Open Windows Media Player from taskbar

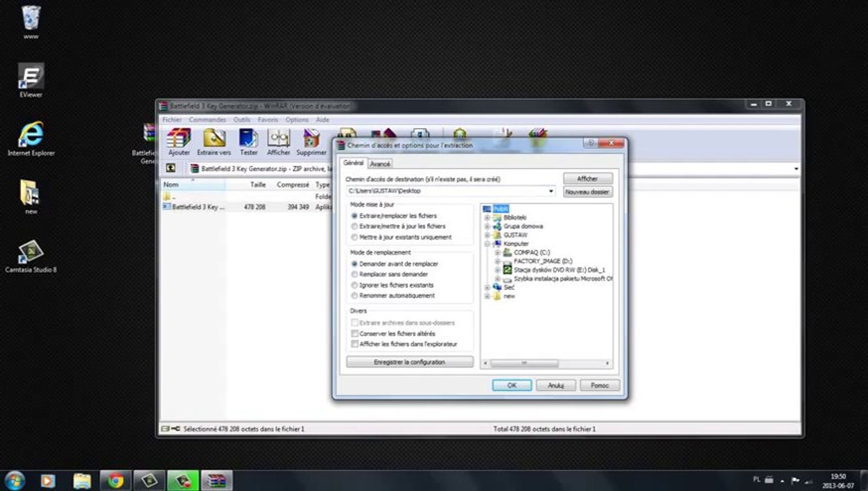(x=48, y=481)
